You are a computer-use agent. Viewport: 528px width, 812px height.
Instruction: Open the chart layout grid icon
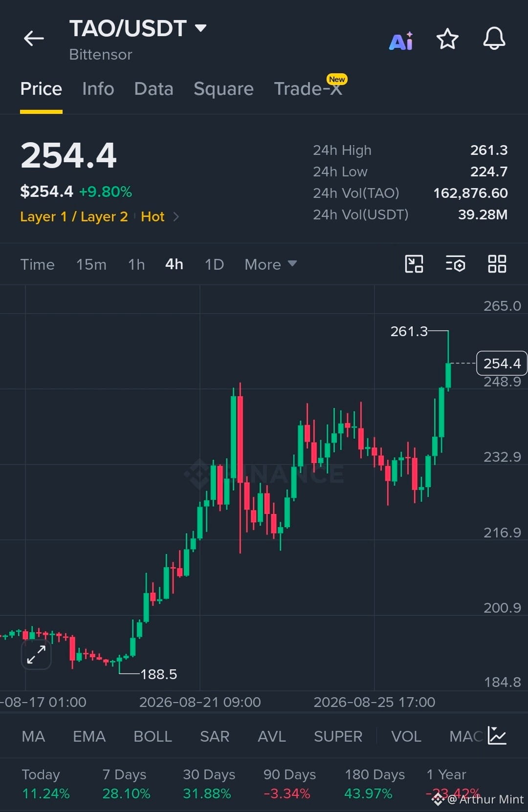point(497,264)
